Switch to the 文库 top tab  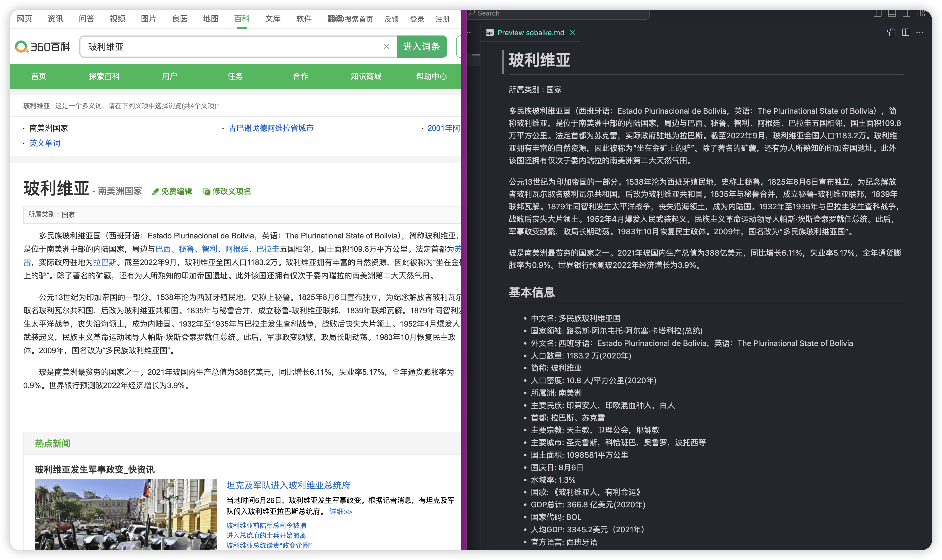pos(273,19)
